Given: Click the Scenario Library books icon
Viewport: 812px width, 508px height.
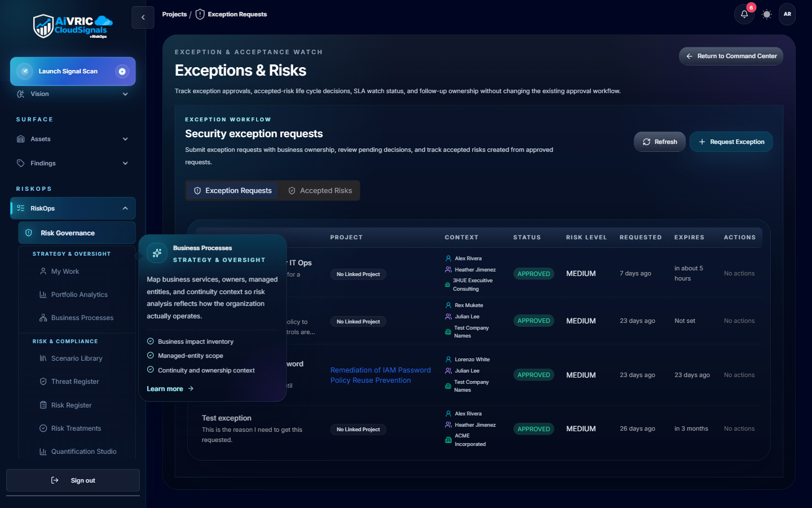Looking at the screenshot, I should point(43,358).
